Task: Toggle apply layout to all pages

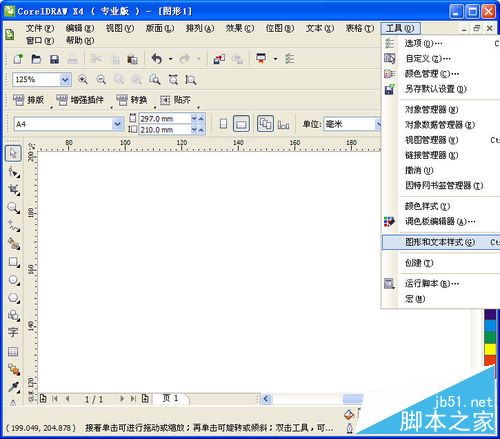Action: 265,124
